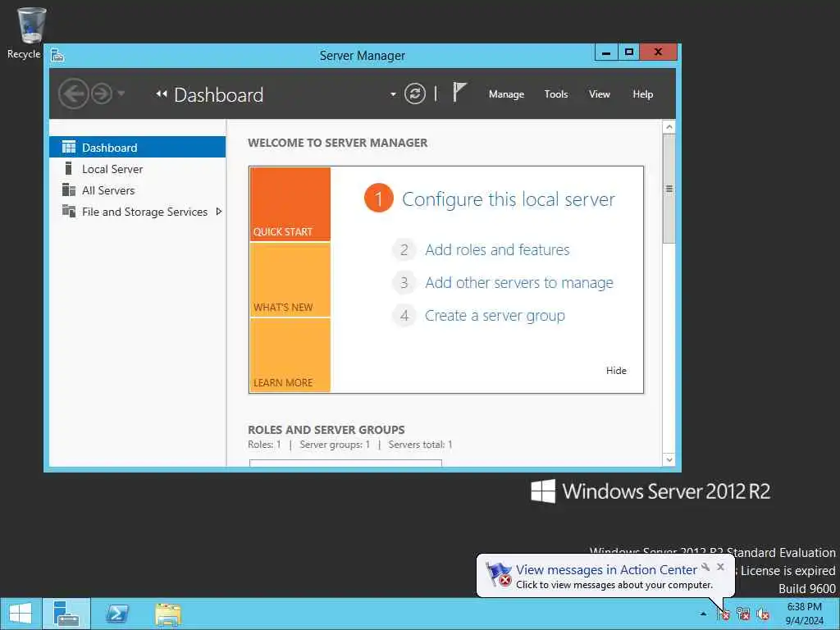Click the network tray icon

(743, 614)
